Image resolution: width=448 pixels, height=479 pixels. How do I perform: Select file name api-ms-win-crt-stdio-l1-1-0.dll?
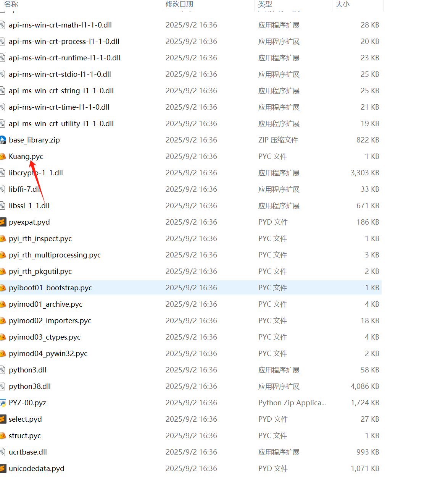click(60, 74)
